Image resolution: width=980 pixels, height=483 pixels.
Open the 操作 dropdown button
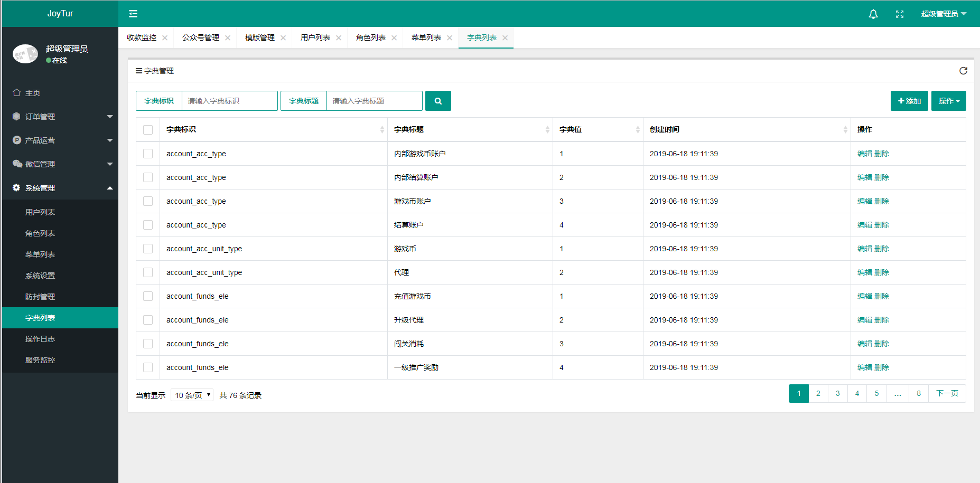949,101
